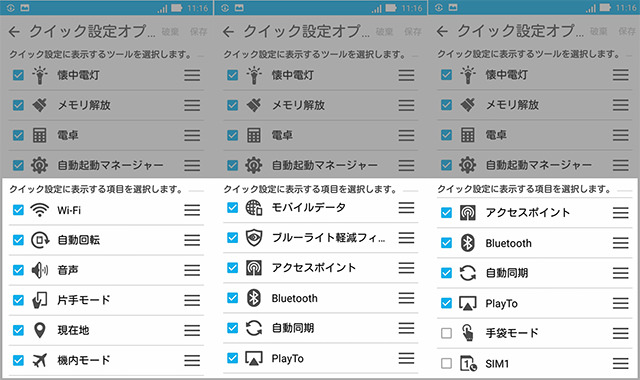Select the Wi-Fi label text
Image resolution: width=640 pixels, height=380 pixels.
click(69, 210)
